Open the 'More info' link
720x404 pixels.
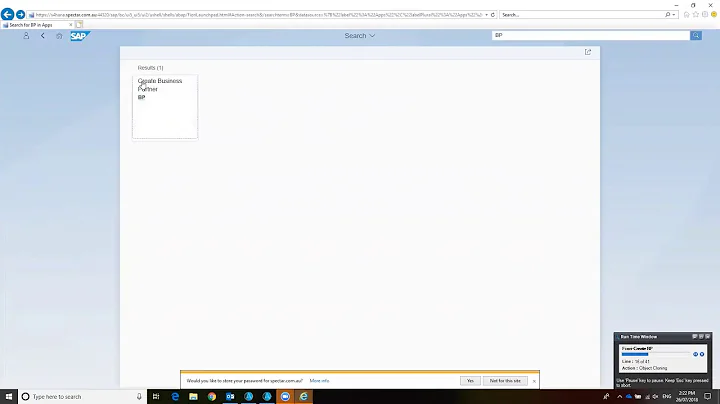click(319, 381)
